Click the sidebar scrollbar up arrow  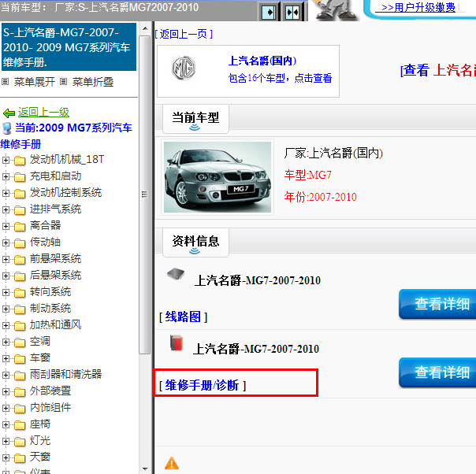pyautogui.click(x=145, y=28)
